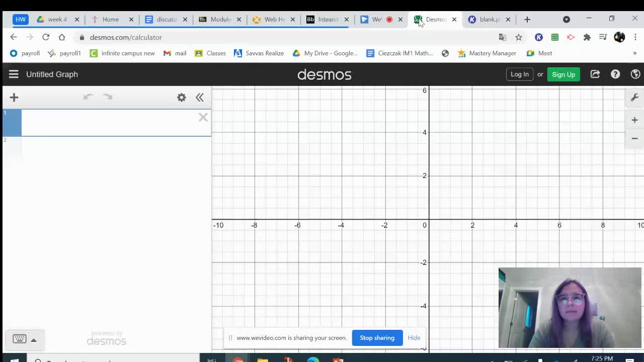Open the Desmos hamburger menu

[x=14, y=74]
